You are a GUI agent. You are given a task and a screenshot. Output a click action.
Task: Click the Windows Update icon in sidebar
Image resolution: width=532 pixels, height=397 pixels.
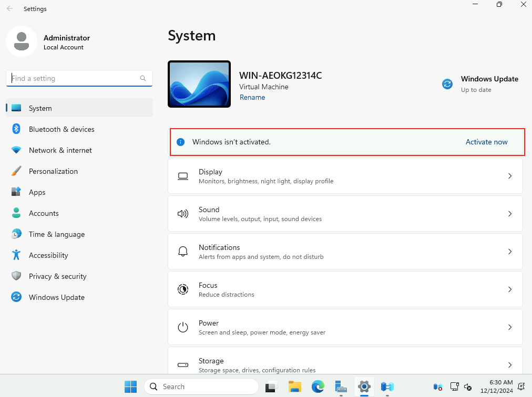(16, 297)
